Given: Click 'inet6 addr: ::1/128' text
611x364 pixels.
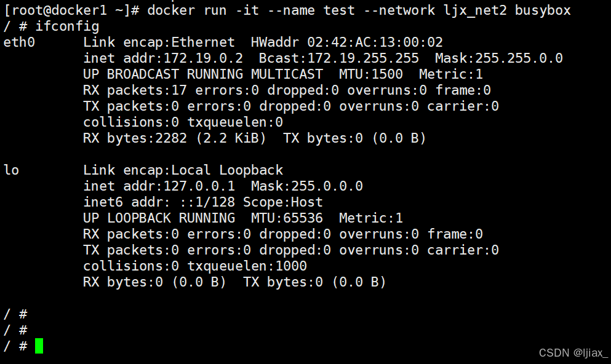Looking at the screenshot, I should coord(159,202).
